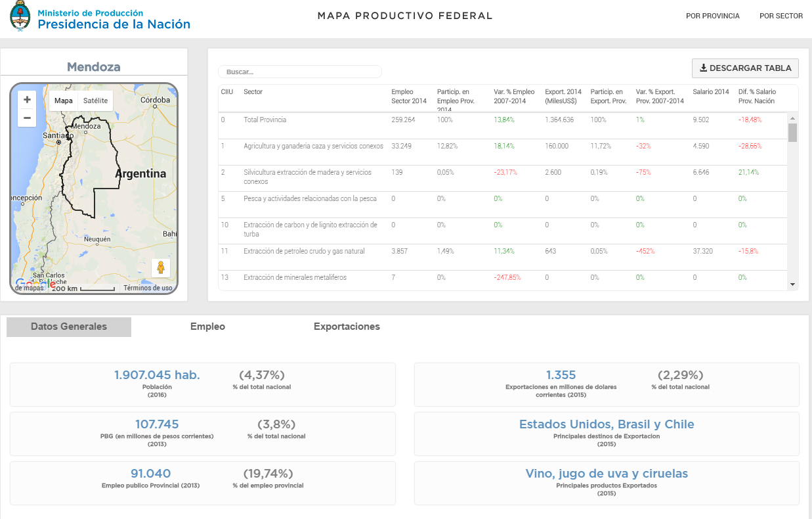812x519 pixels.
Task: Open Términos de uso map link
Action: [148, 288]
